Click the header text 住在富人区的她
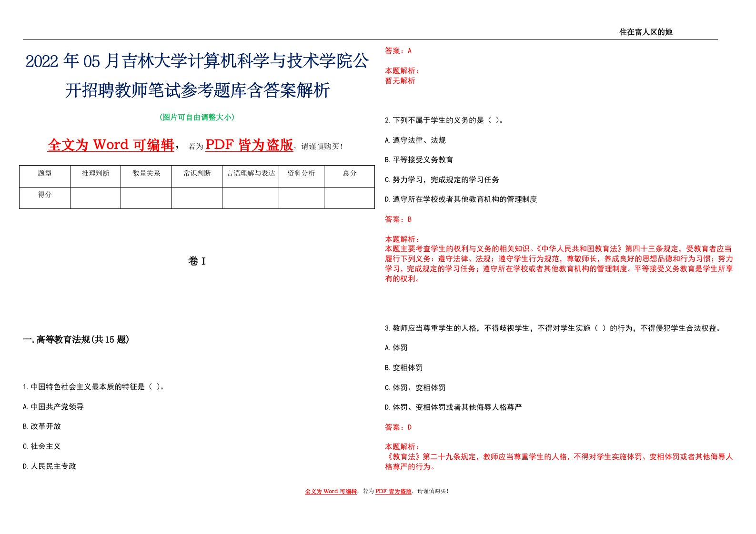The image size is (756, 534). pyautogui.click(x=645, y=32)
